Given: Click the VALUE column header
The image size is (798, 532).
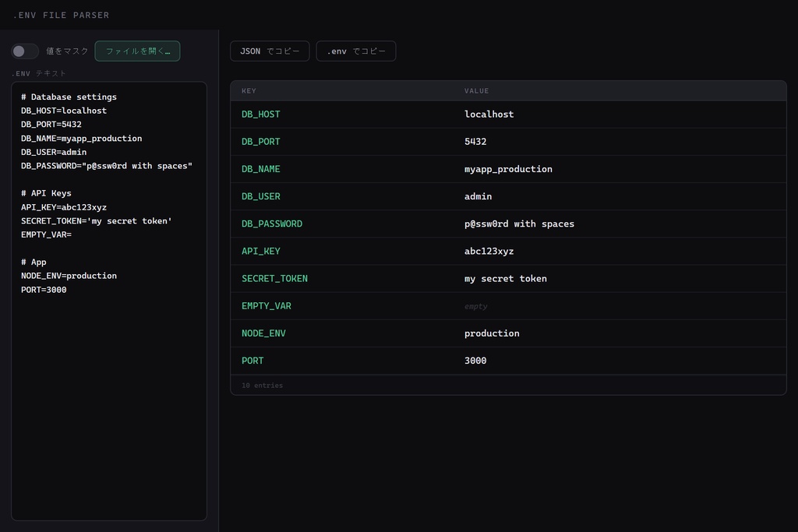Looking at the screenshot, I should point(476,91).
